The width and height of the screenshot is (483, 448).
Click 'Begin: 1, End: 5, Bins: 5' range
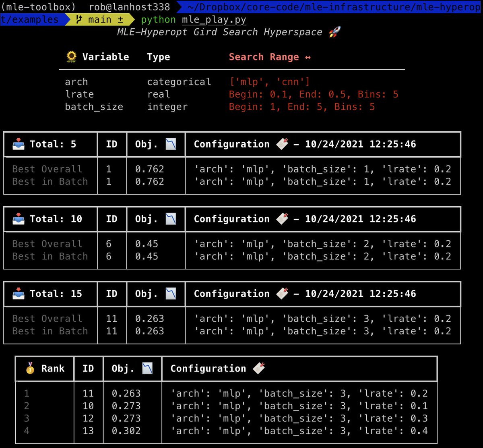pyautogui.click(x=302, y=107)
